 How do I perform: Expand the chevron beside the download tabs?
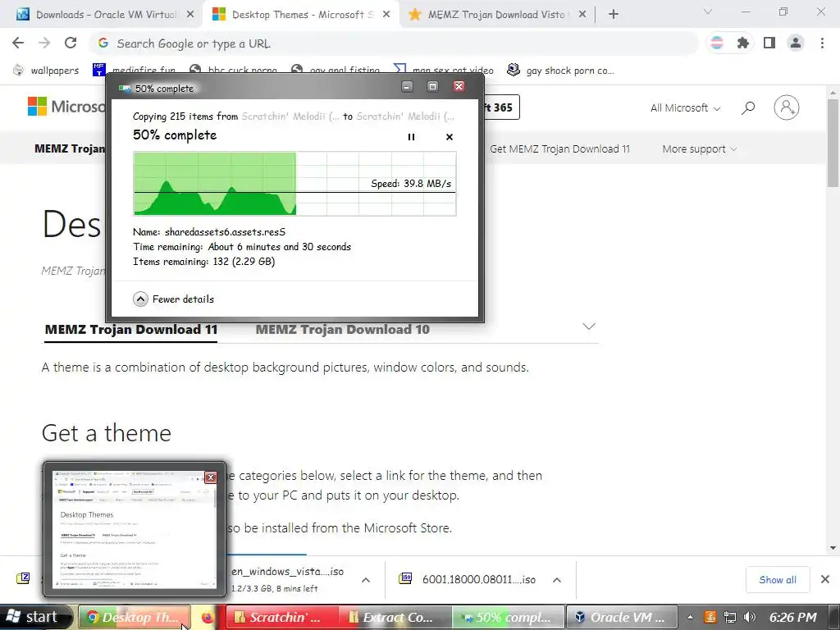[589, 326]
